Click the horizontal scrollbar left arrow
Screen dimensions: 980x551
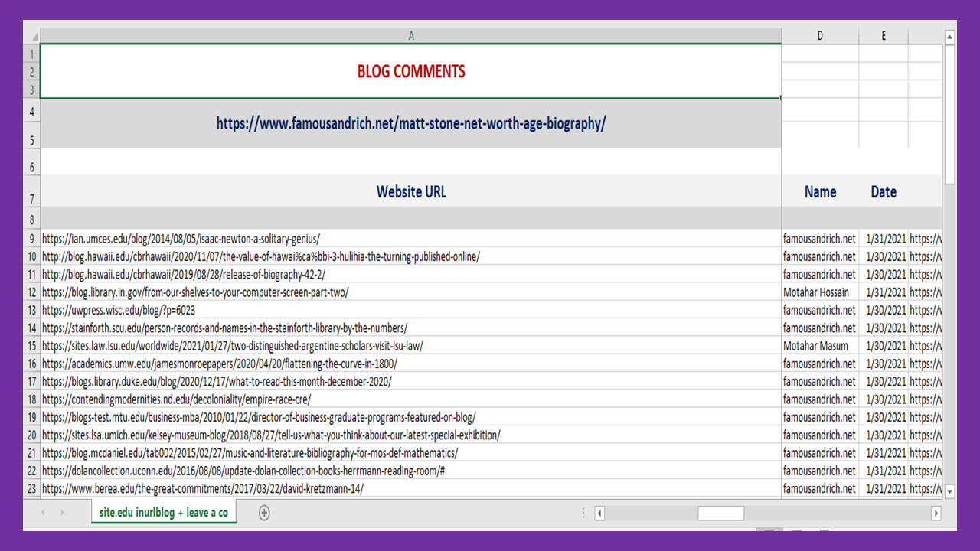(599, 513)
